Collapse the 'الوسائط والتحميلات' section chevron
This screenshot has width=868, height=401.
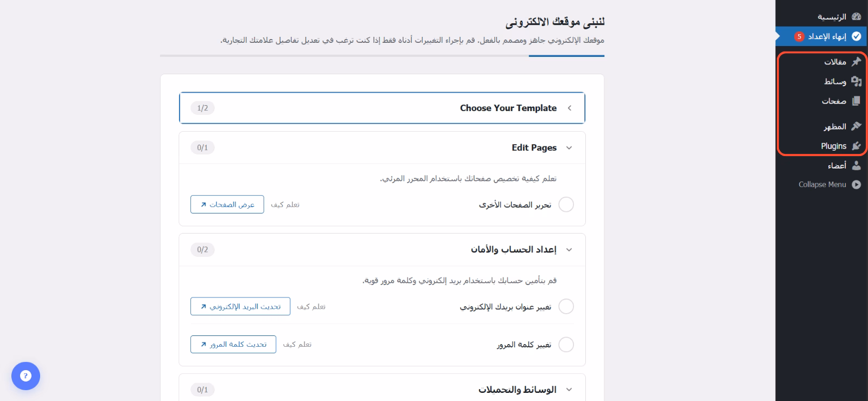pos(569,390)
